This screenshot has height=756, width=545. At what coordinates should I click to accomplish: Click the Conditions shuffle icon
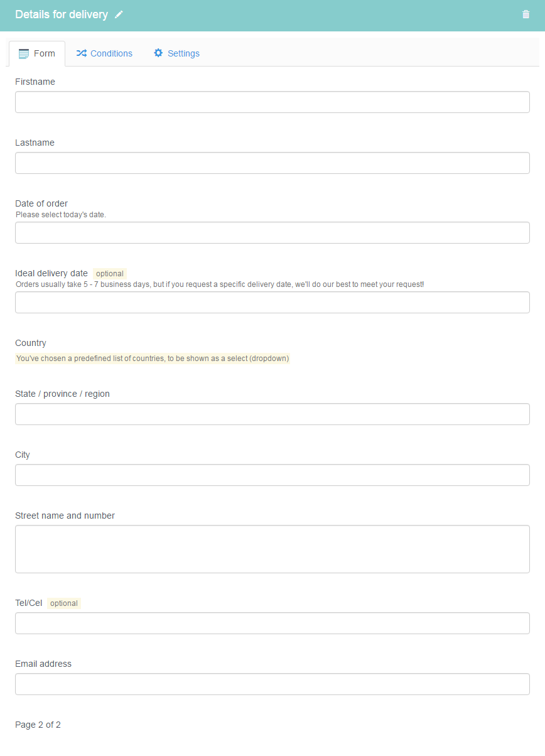tap(82, 53)
